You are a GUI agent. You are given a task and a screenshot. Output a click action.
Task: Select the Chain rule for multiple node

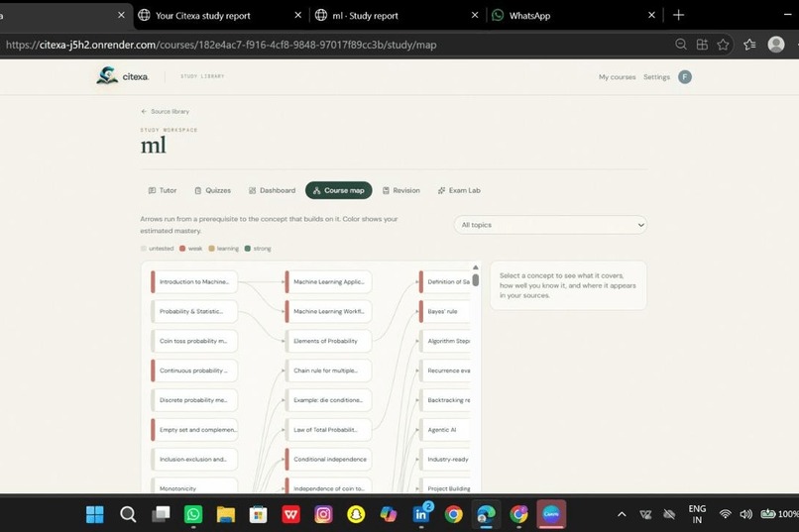(x=328, y=371)
